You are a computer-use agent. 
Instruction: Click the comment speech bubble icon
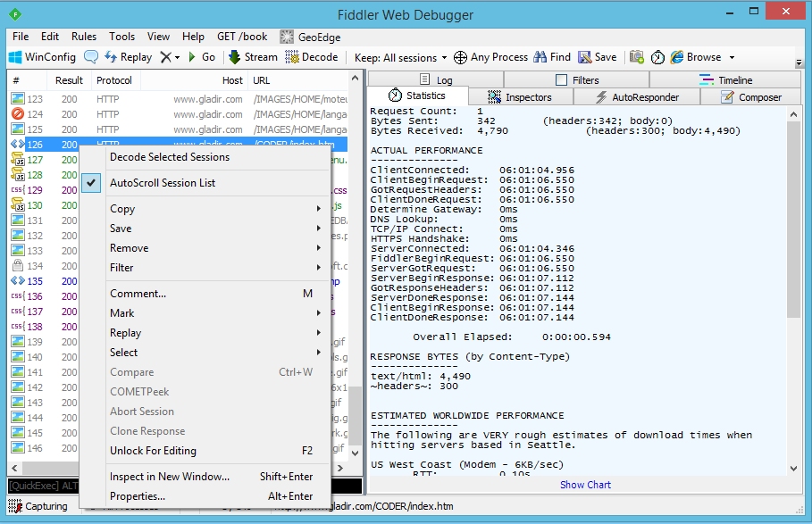click(x=91, y=57)
